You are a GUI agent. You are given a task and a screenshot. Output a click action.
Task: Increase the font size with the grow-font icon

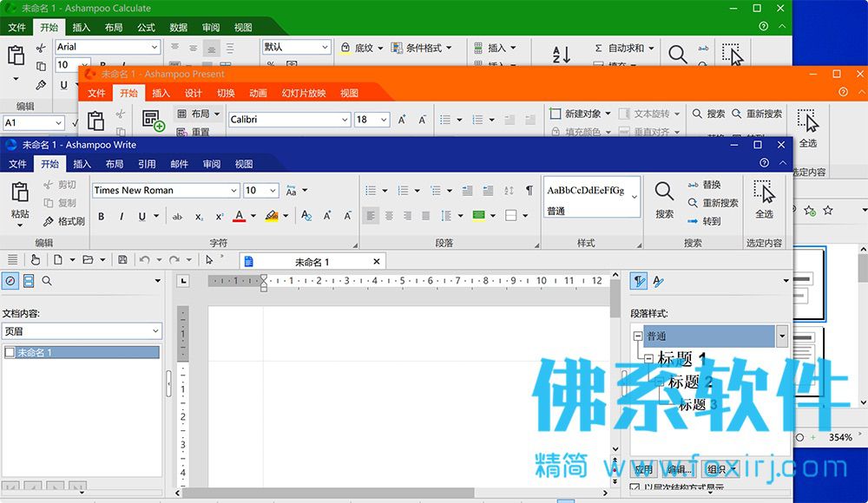click(326, 216)
